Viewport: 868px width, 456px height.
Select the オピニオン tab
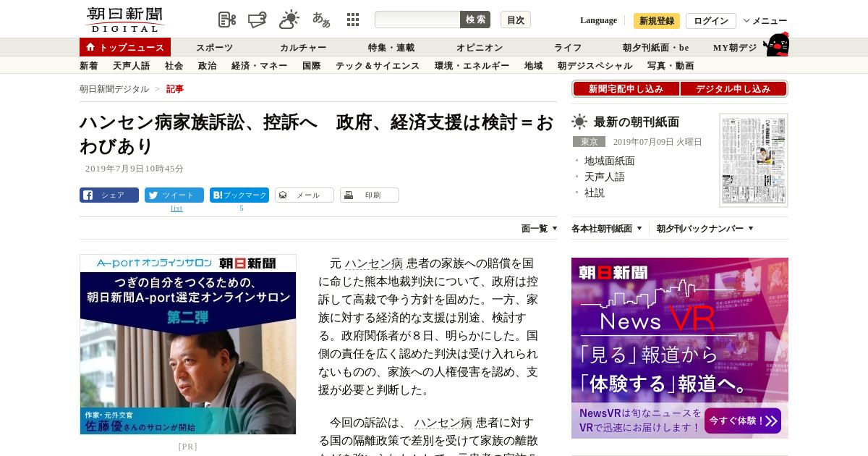(480, 48)
